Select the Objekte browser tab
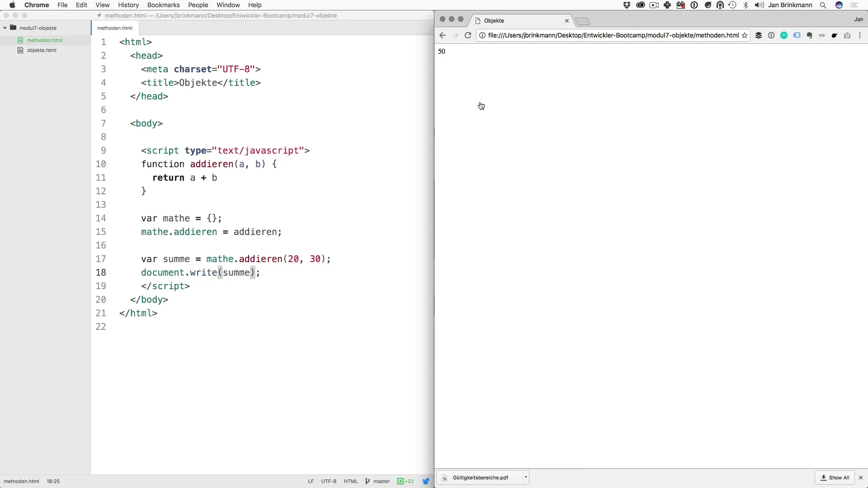 click(x=520, y=21)
